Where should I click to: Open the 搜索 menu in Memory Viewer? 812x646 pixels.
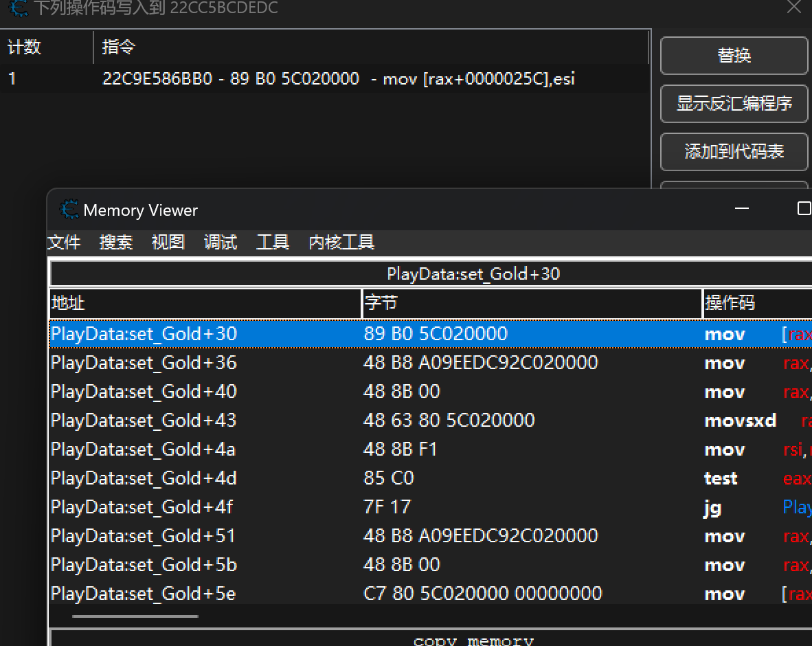pyautogui.click(x=116, y=242)
